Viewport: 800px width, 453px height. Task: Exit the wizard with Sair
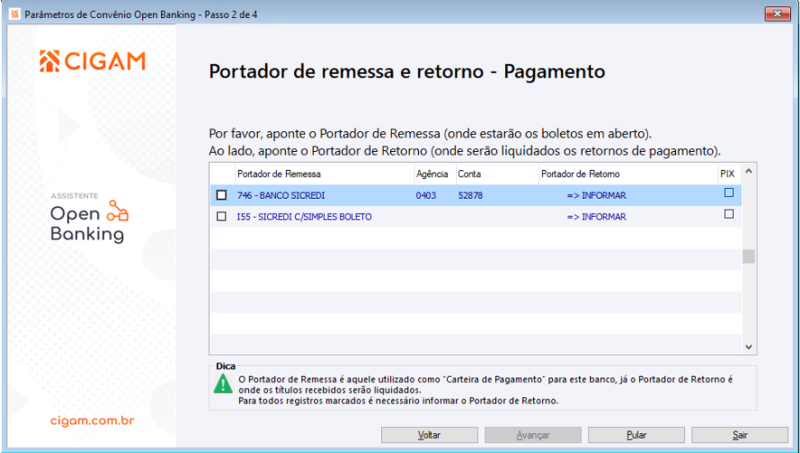740,435
